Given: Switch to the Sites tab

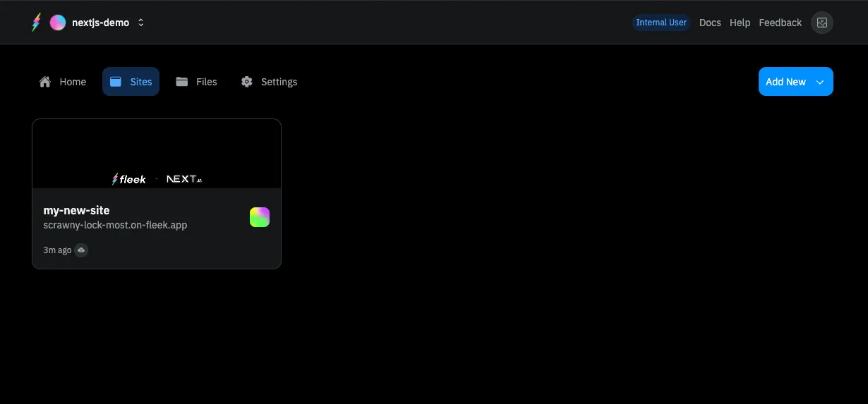Looking at the screenshot, I should pyautogui.click(x=131, y=82).
